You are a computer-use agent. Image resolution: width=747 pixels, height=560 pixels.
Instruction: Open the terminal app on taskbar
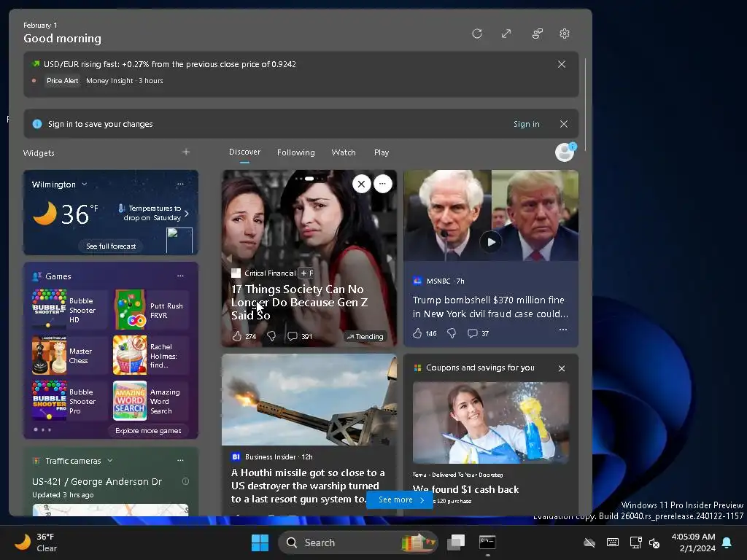tap(487, 542)
